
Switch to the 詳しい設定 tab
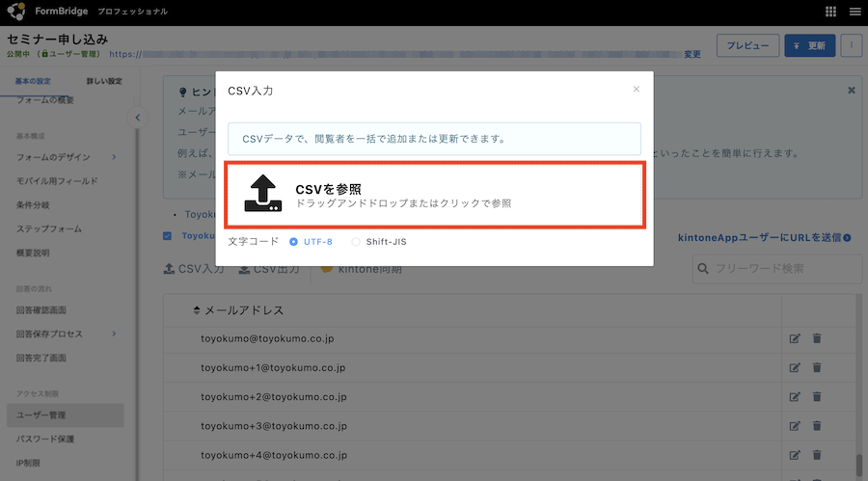[x=103, y=81]
